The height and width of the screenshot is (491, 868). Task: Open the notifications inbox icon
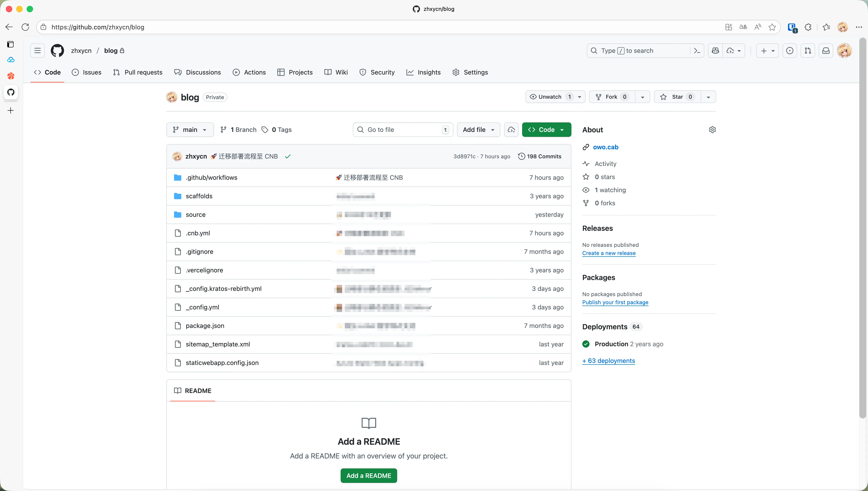pyautogui.click(x=826, y=51)
